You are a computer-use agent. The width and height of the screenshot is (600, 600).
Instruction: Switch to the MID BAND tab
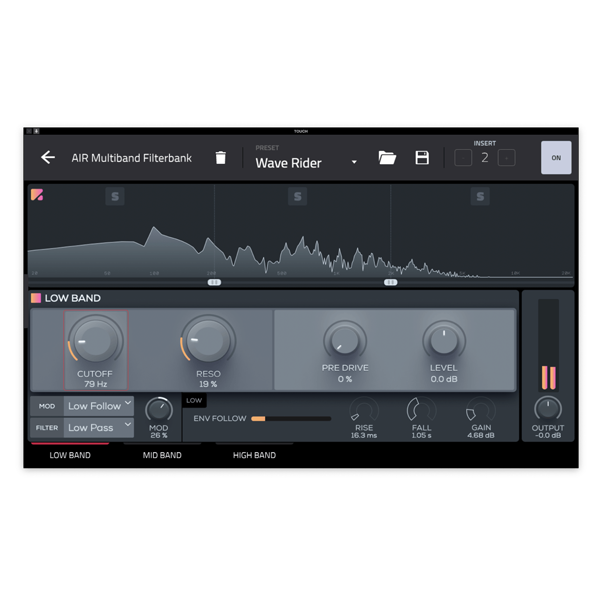162,455
